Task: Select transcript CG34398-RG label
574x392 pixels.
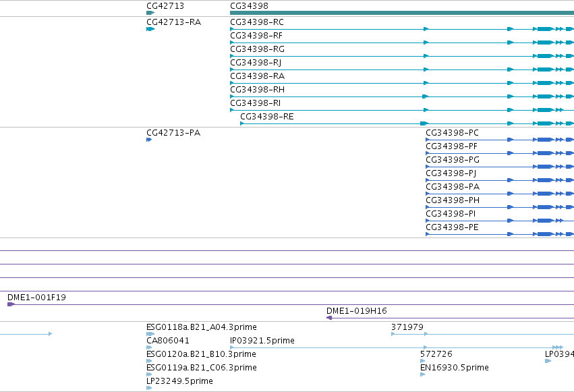Action: coord(257,49)
